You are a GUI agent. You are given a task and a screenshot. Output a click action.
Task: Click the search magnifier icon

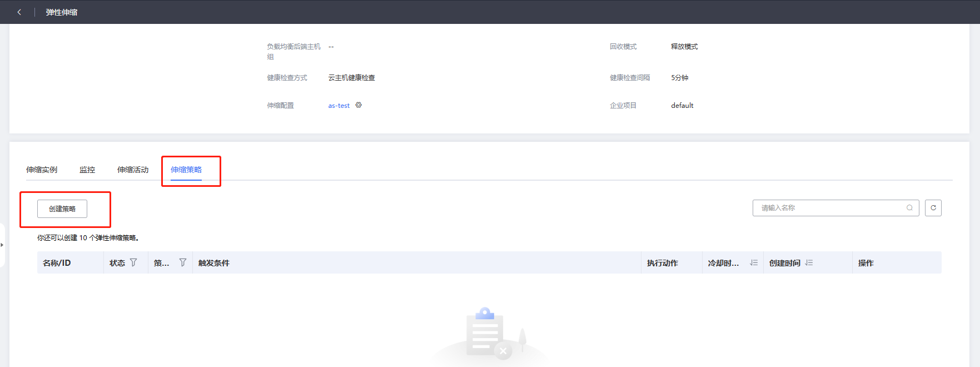coord(909,208)
